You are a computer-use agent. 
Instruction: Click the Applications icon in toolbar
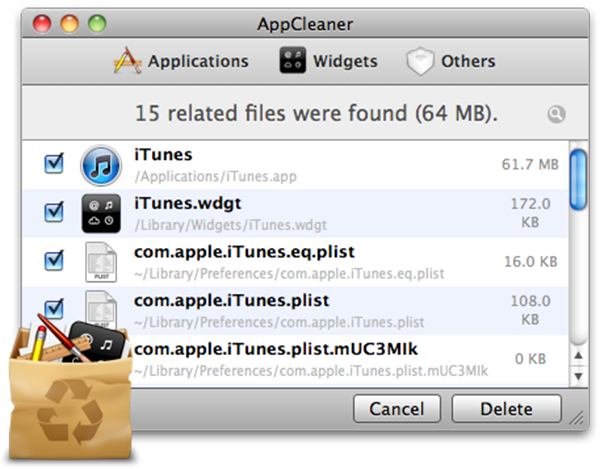(x=127, y=60)
